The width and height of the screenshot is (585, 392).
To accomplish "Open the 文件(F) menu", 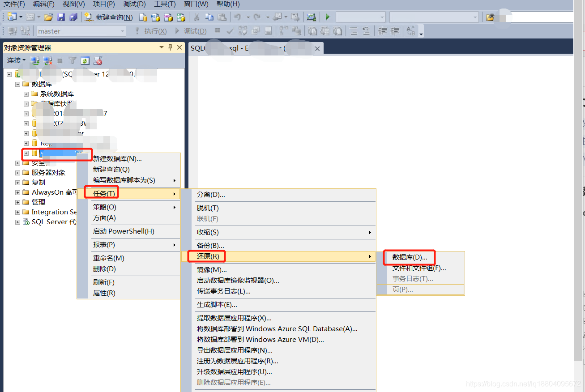I will (x=14, y=4).
